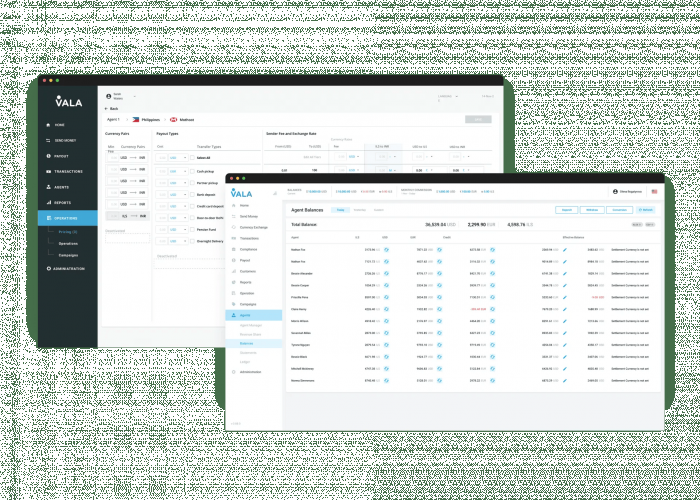Edit effective balance for Mitchell Mckinney
This screenshot has width=700, height=500.
pos(565,369)
